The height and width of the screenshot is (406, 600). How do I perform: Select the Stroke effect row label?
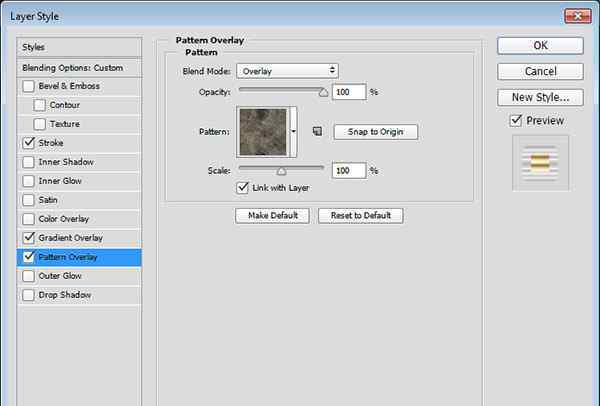tap(51, 143)
